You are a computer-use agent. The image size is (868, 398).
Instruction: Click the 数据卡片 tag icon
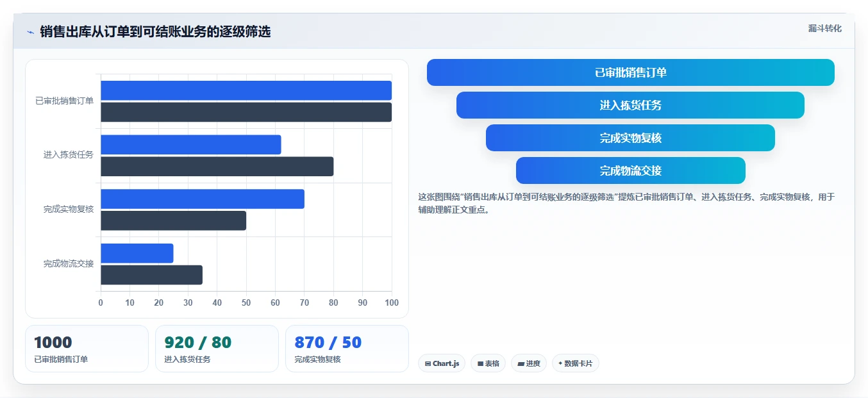tap(560, 363)
